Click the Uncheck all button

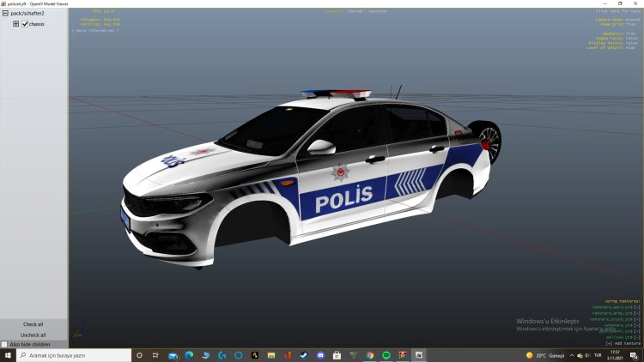pyautogui.click(x=33, y=335)
